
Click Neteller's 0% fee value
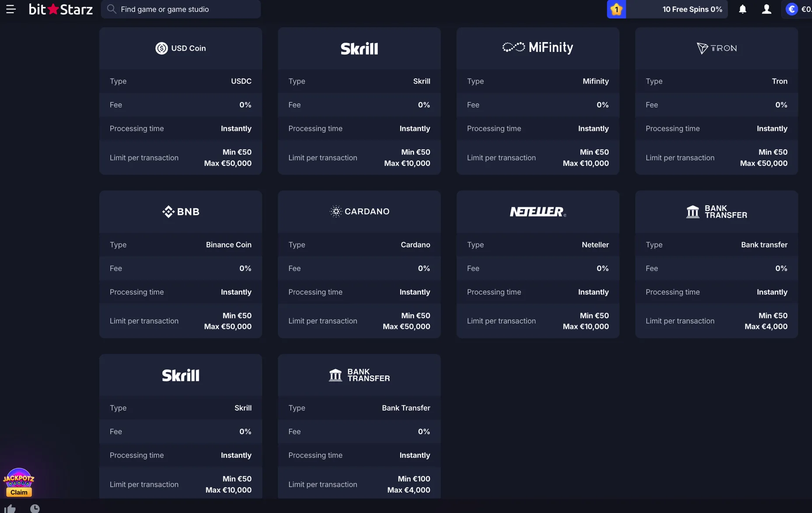tap(603, 268)
